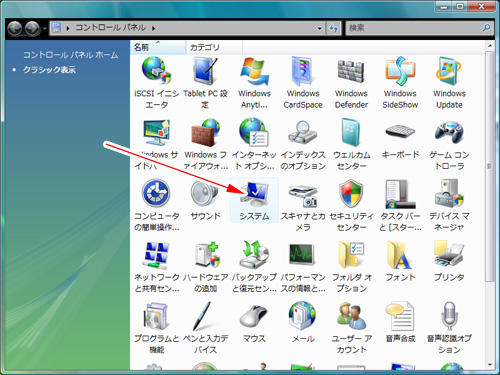Viewport: 500px width, 375px height.
Task: Select the システム icon
Action: [254, 200]
